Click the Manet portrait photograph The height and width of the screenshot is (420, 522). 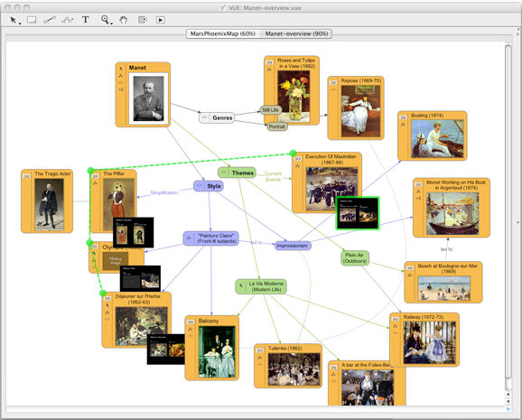pos(148,98)
